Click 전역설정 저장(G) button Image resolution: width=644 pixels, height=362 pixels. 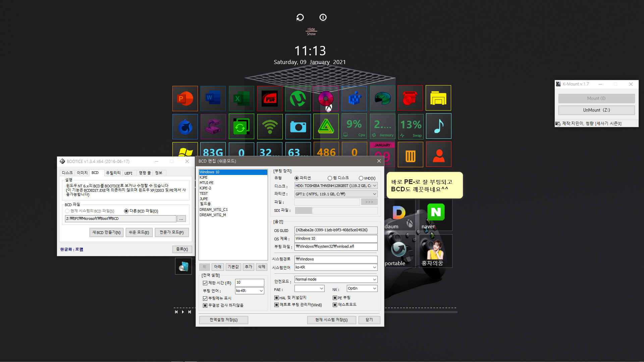tap(224, 320)
